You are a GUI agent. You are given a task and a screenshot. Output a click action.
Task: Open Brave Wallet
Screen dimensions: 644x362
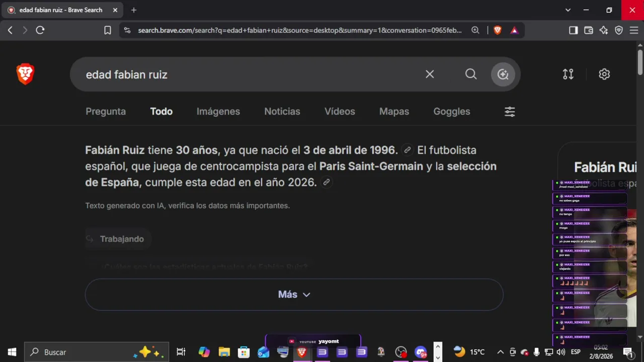coord(588,30)
